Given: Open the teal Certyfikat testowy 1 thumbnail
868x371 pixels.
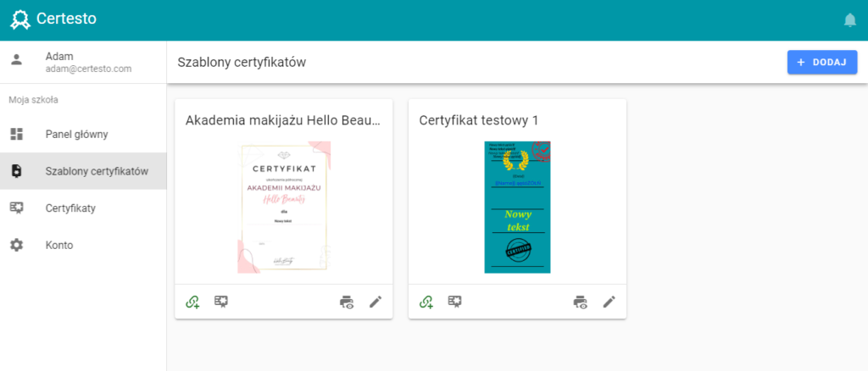Looking at the screenshot, I should point(518,208).
